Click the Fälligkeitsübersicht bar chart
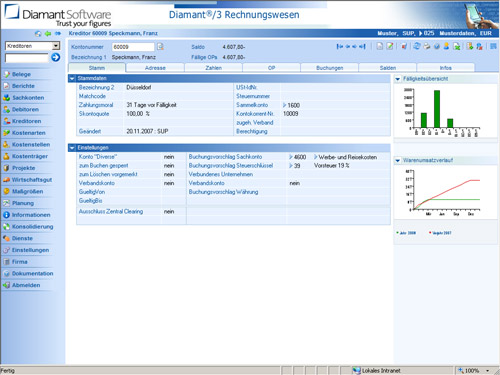This screenshot has height=375, width=500. coord(442,112)
